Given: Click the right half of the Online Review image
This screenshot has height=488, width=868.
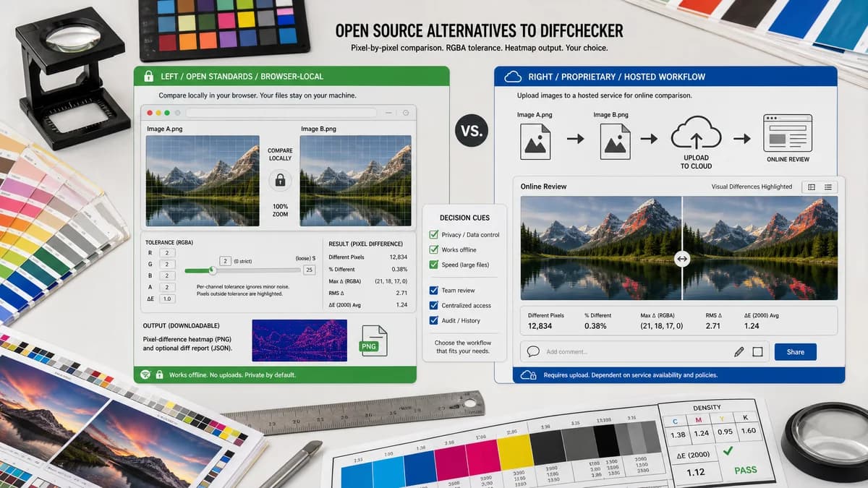Looking at the screenshot, I should (x=760, y=248).
